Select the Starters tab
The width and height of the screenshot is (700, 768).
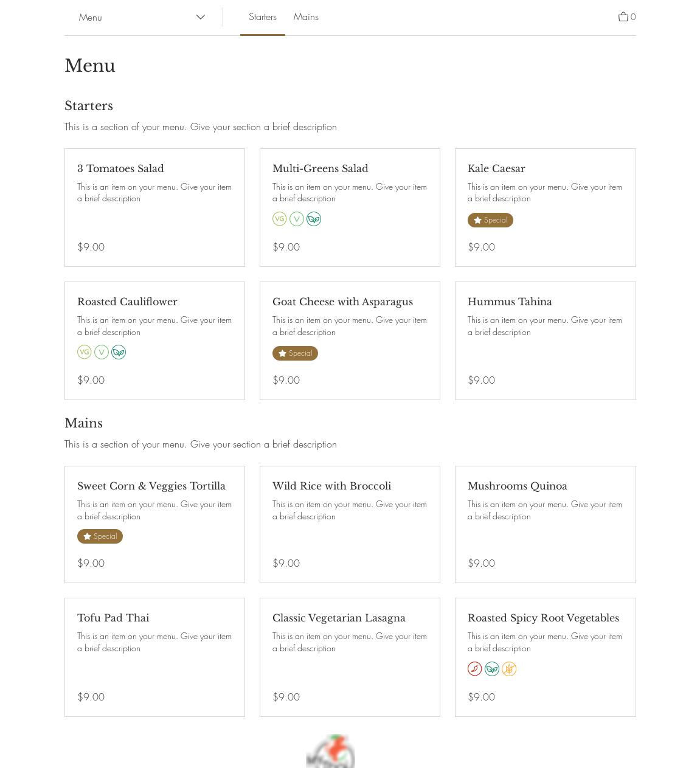[x=263, y=17]
